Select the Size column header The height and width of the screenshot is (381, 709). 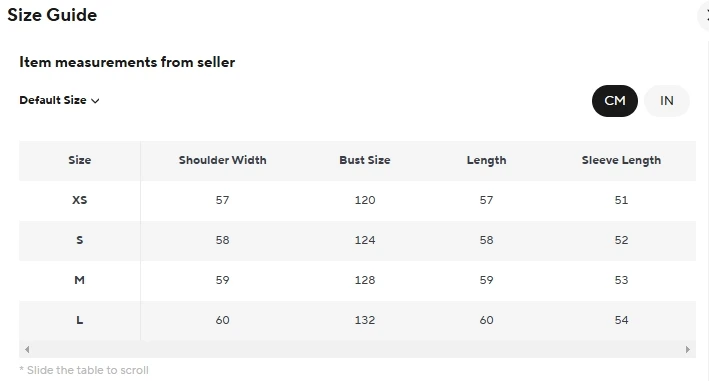point(80,160)
